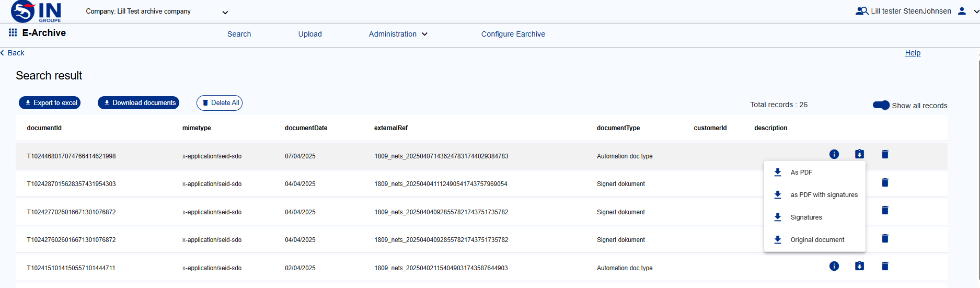Delete first document with trash icon
Viewport: 980px width, 288px height.
click(x=885, y=154)
